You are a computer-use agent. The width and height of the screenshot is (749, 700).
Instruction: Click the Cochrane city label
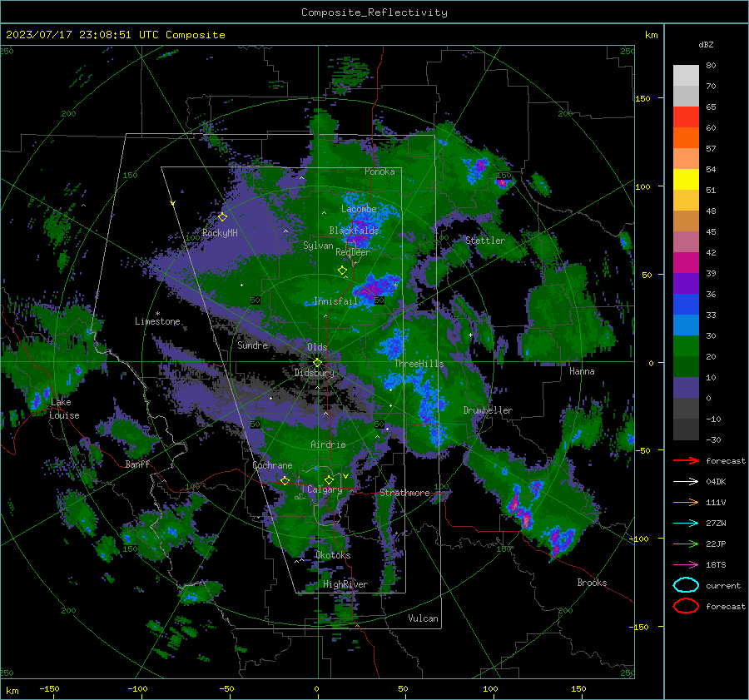[x=272, y=465]
